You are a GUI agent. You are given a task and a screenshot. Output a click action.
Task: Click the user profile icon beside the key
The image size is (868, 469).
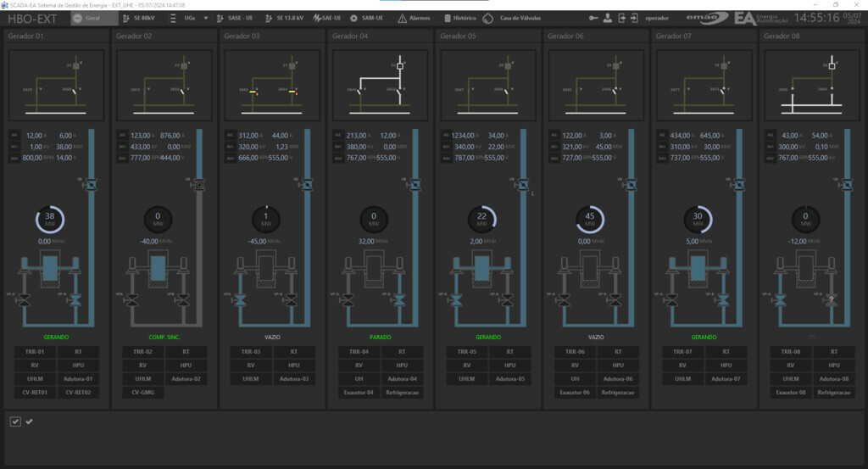click(x=609, y=18)
